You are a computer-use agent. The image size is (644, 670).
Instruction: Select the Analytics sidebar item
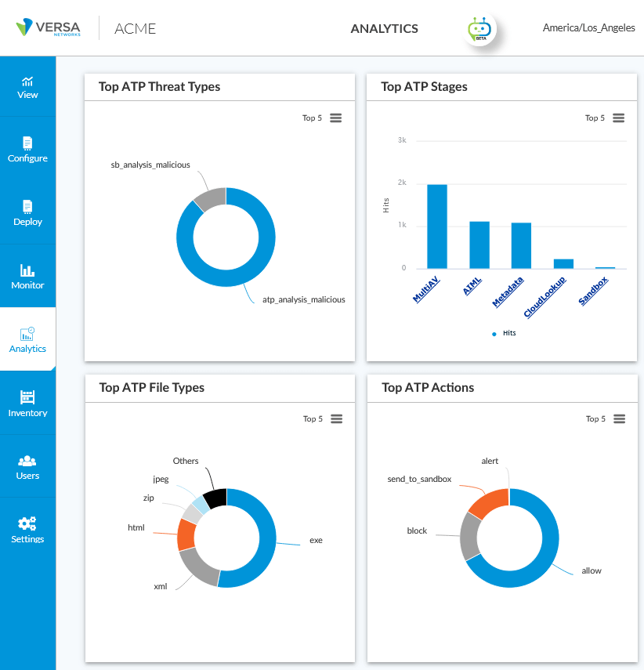[x=27, y=339]
